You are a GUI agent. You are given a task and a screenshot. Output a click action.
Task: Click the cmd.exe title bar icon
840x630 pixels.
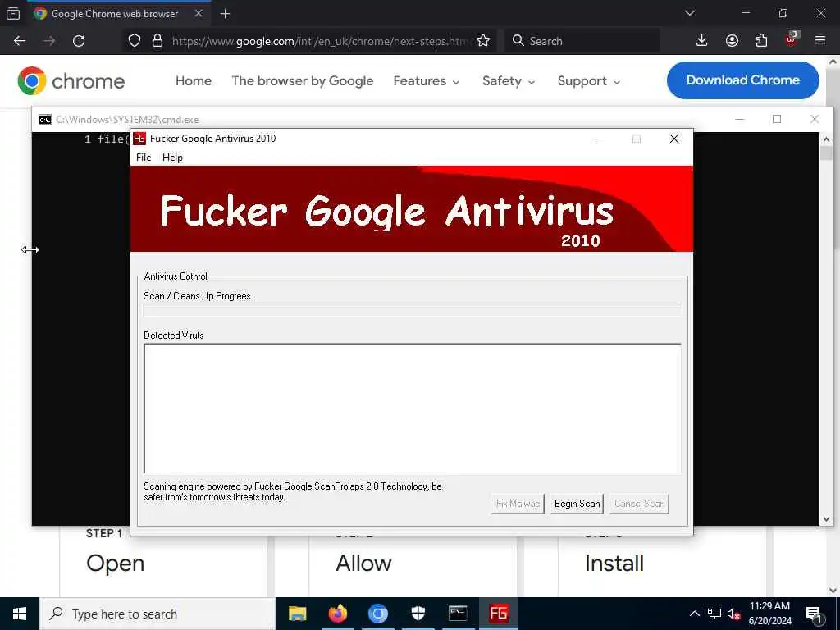coord(45,120)
